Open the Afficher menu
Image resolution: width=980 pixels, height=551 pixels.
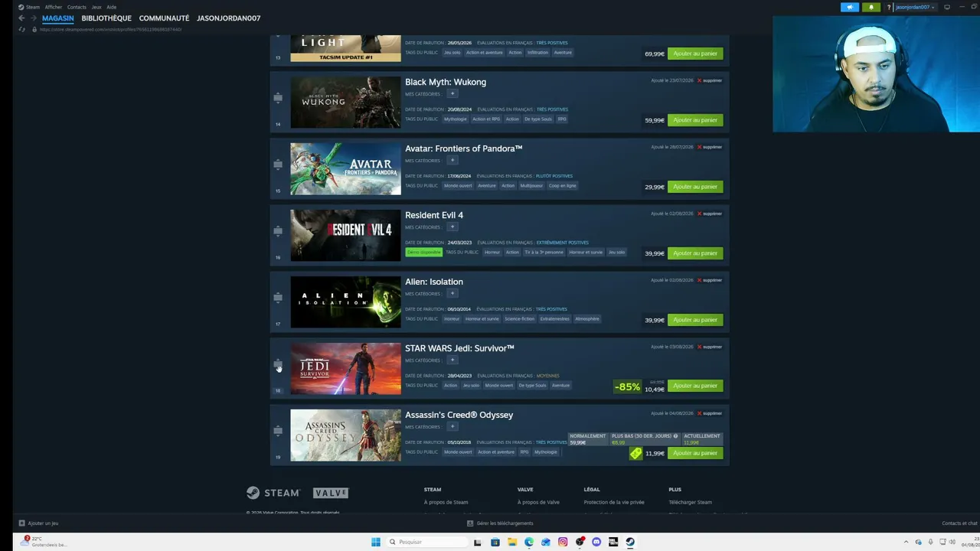coord(53,7)
